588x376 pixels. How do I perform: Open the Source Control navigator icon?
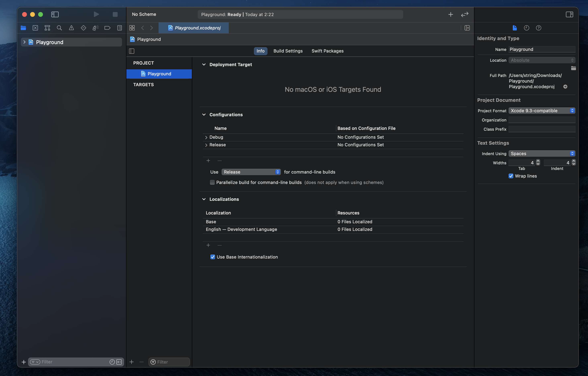click(35, 28)
